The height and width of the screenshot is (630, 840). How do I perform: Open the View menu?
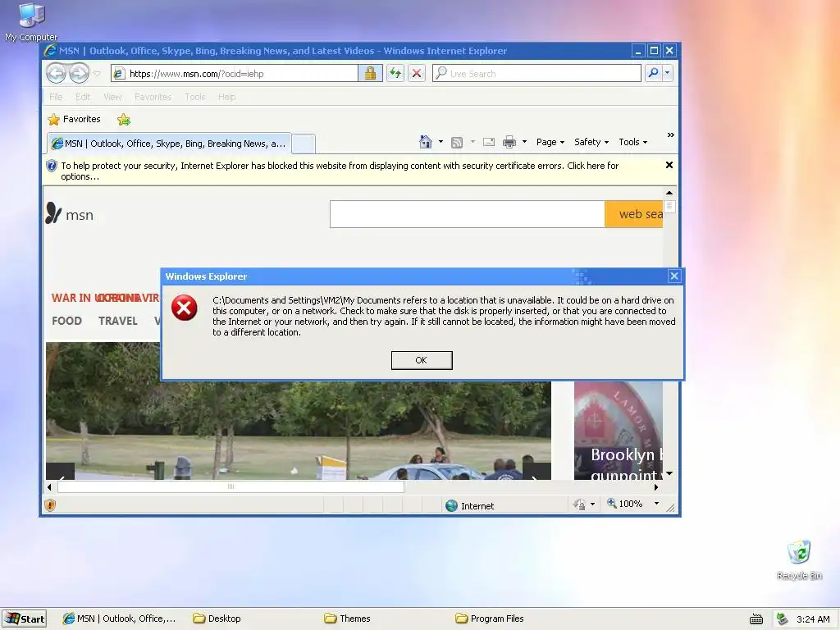tap(112, 97)
